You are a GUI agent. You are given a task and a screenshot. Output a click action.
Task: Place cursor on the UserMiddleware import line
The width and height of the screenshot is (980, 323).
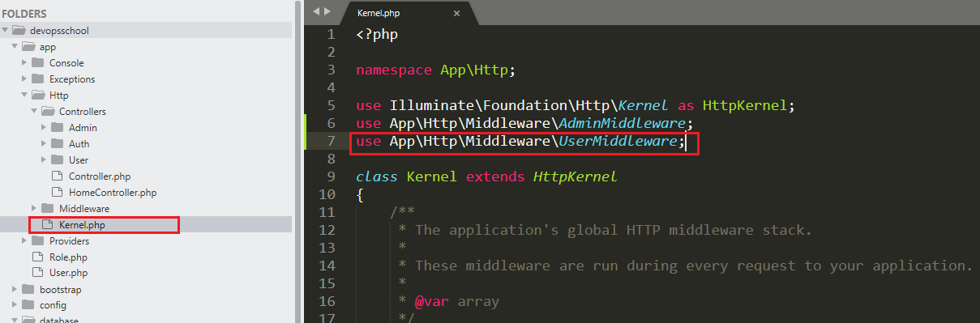[x=524, y=142]
